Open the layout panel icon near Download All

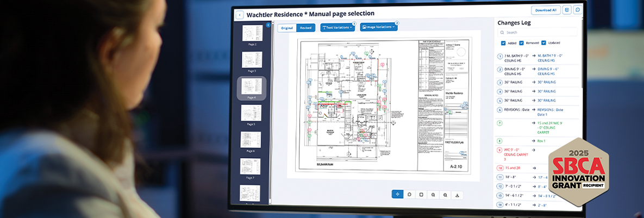coord(566,10)
